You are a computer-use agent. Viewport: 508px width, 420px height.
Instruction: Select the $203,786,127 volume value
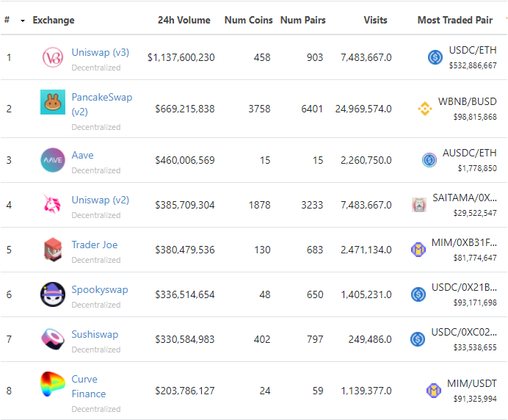[x=185, y=391]
